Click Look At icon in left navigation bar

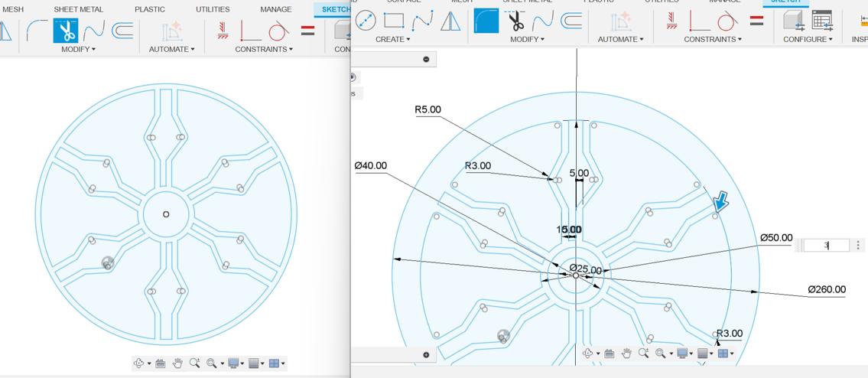point(160,363)
